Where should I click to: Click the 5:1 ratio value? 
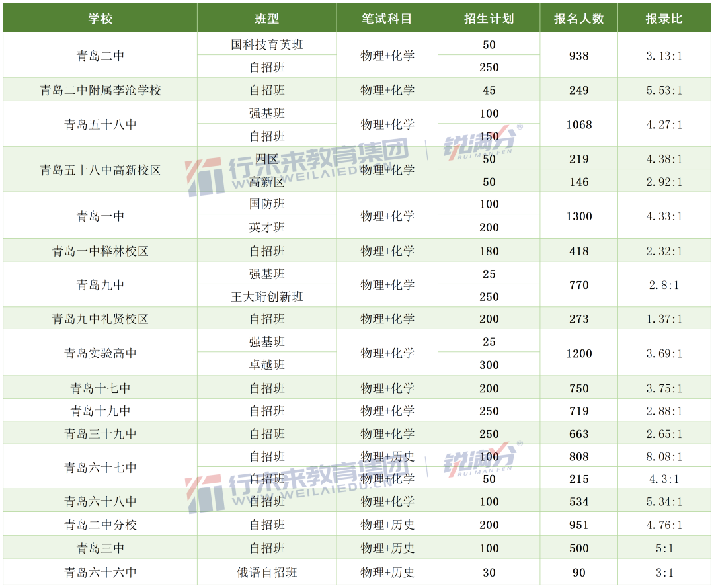(664, 548)
